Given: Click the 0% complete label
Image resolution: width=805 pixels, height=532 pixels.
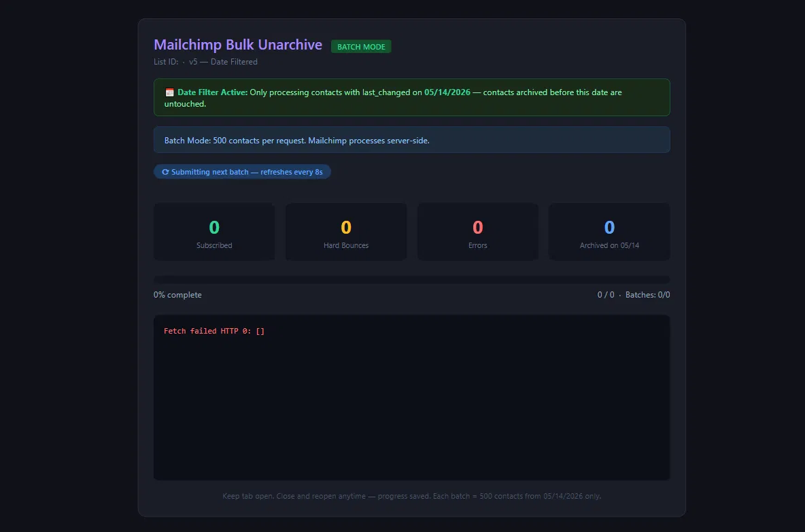Looking at the screenshot, I should 177,295.
